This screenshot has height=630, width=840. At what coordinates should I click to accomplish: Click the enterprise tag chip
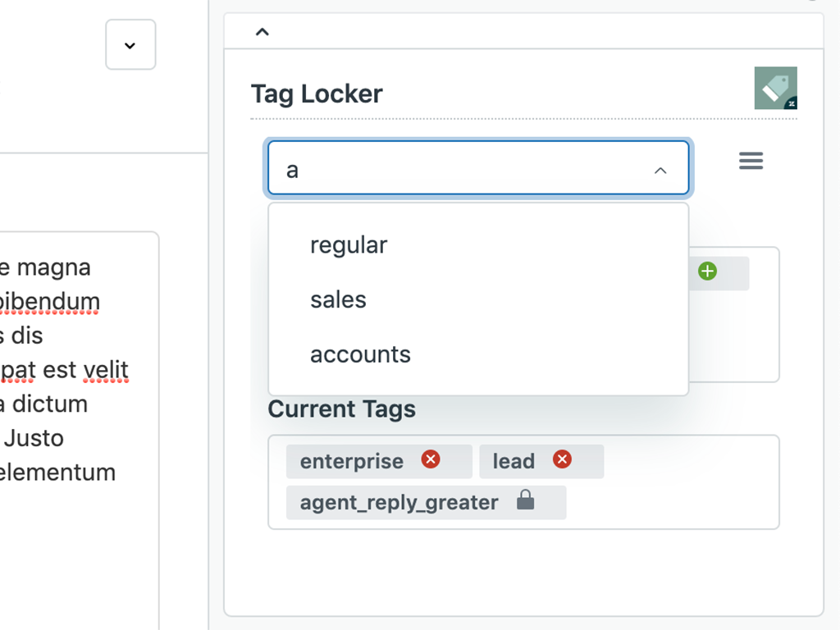352,462
